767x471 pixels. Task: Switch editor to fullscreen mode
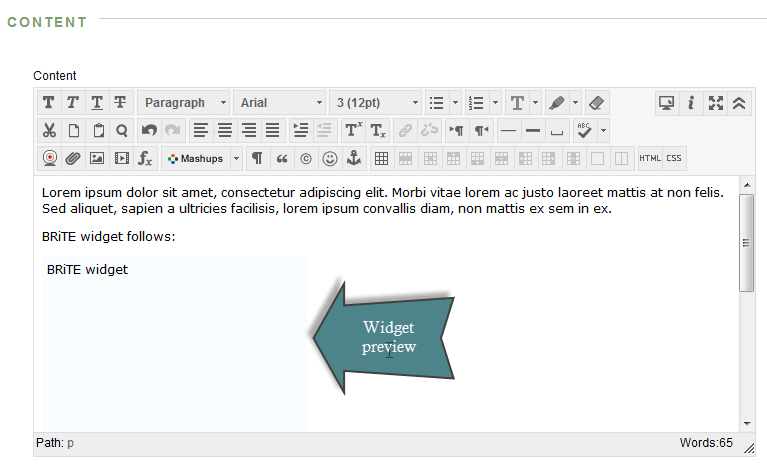click(x=715, y=103)
